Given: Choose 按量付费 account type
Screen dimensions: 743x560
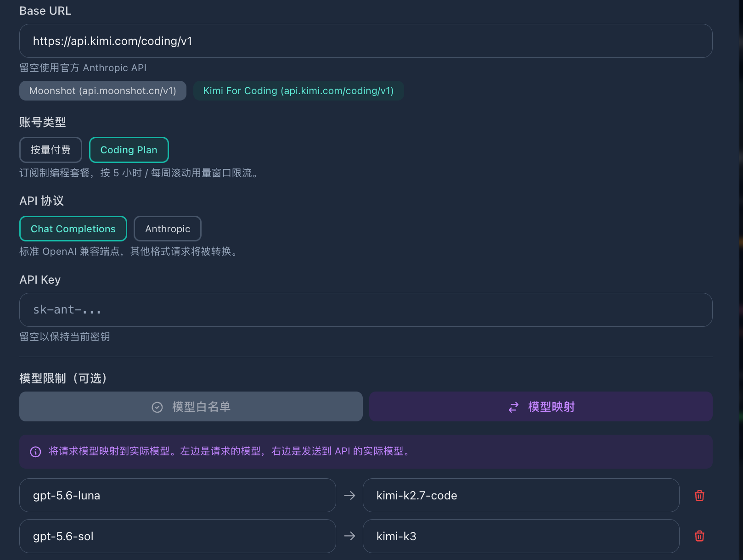Looking at the screenshot, I should coord(51,150).
